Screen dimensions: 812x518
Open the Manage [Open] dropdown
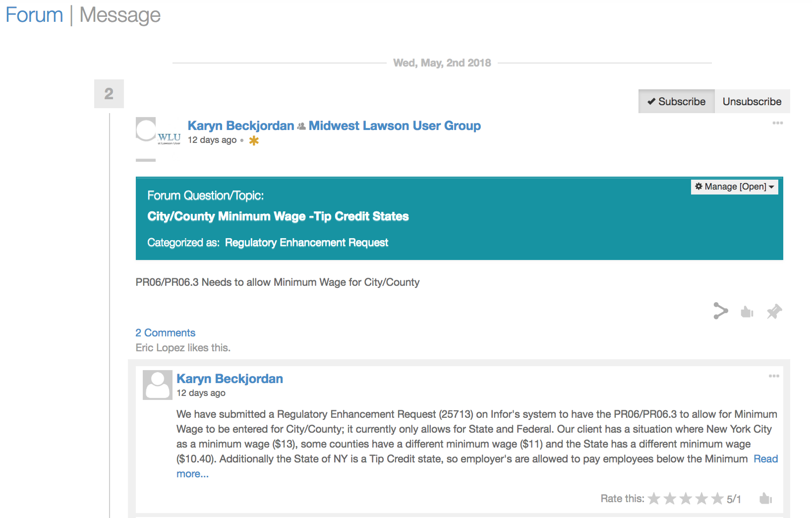click(734, 187)
